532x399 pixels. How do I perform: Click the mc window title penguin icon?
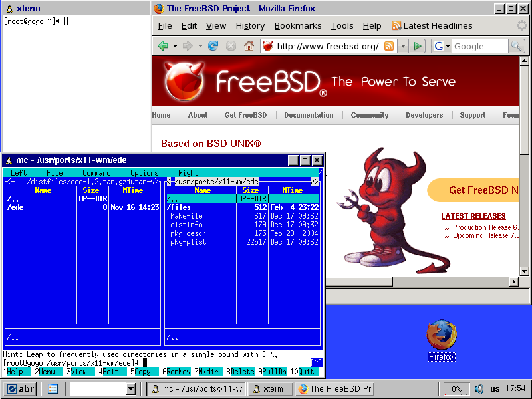pyautogui.click(x=9, y=160)
